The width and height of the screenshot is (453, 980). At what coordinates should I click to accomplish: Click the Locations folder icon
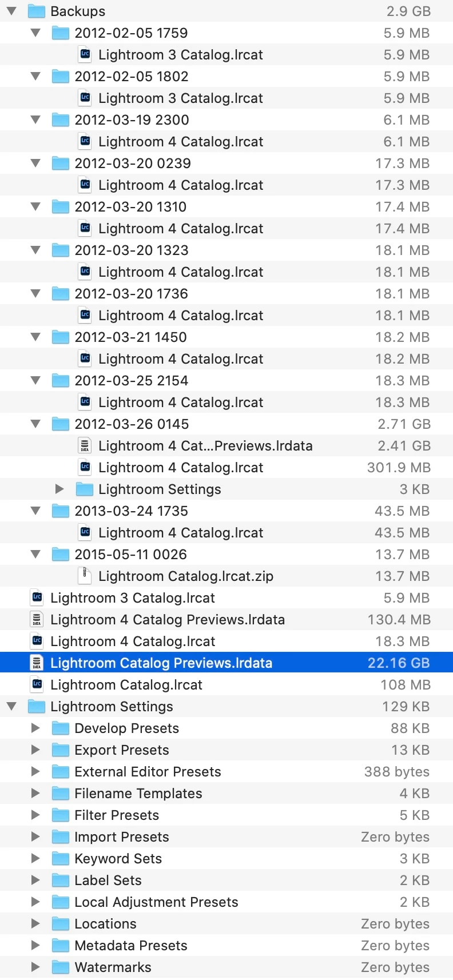(61, 923)
